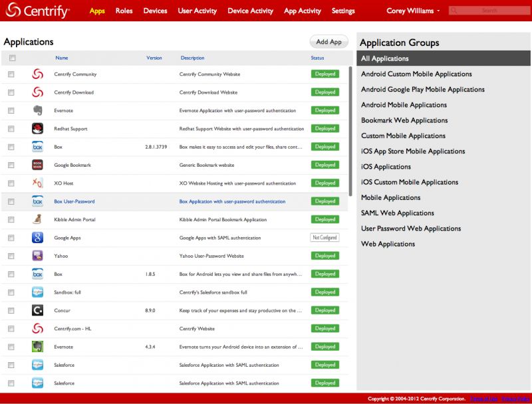Image resolution: width=532 pixels, height=404 pixels.
Task: Switch to the Roles tab
Action: pos(124,11)
